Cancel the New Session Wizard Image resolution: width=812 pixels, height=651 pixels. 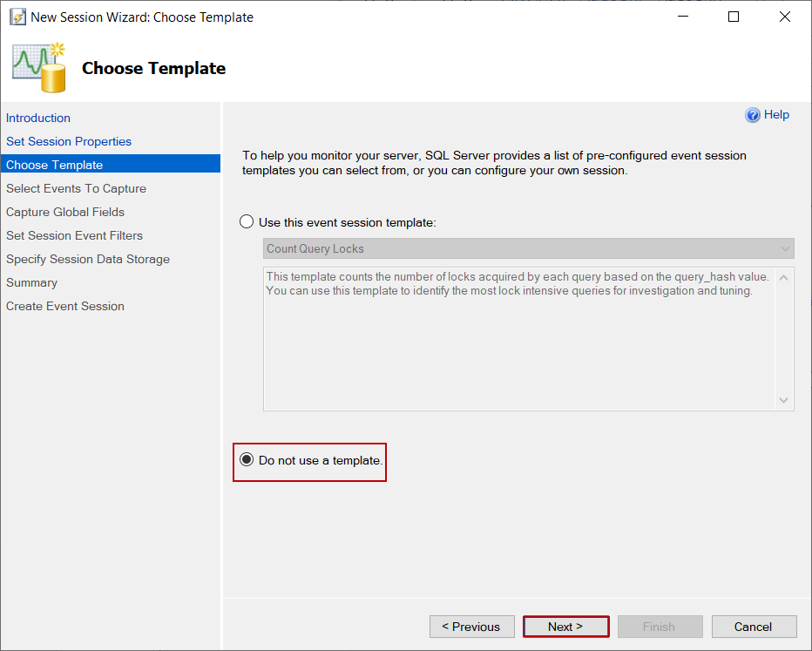coord(754,627)
